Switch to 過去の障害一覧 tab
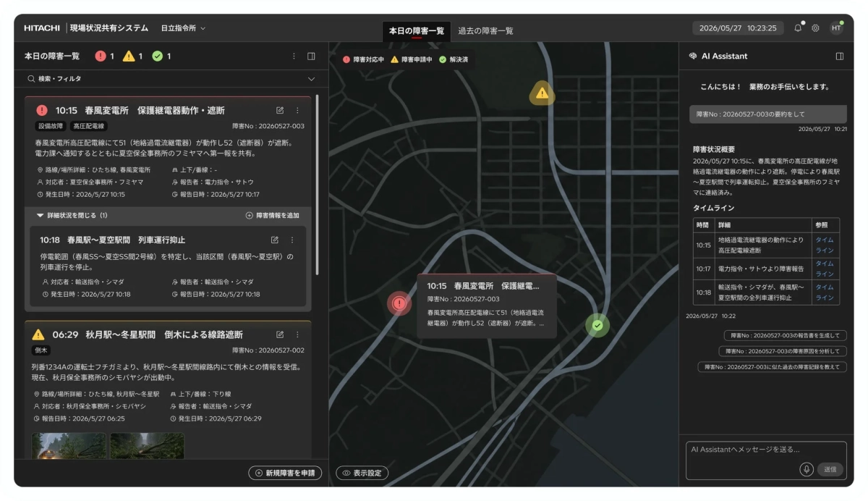The height and width of the screenshot is (501, 868). pos(485,30)
